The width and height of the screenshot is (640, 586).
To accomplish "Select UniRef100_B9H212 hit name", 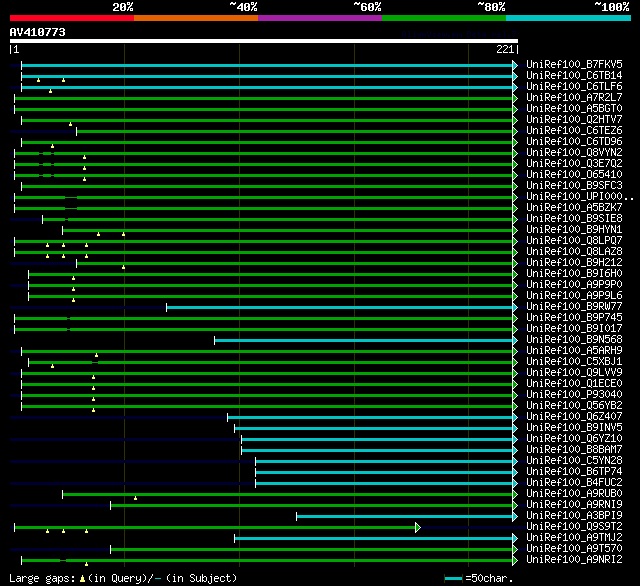I will point(574,263).
